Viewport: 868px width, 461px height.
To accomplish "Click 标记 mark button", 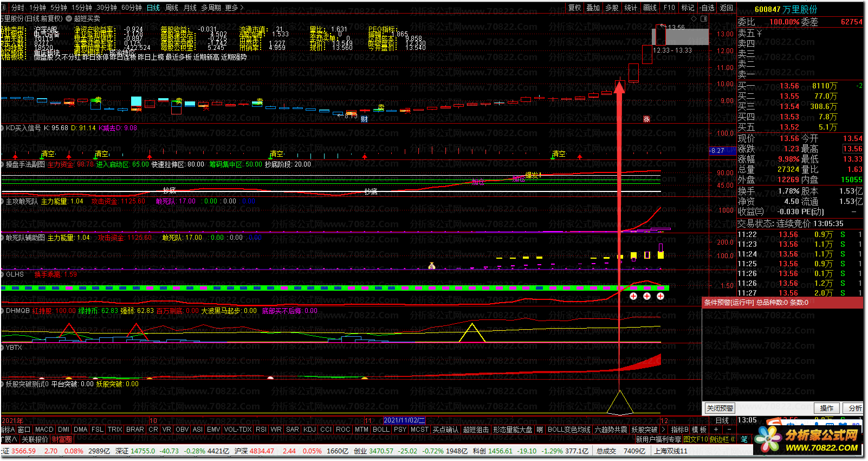I will 688,8.
